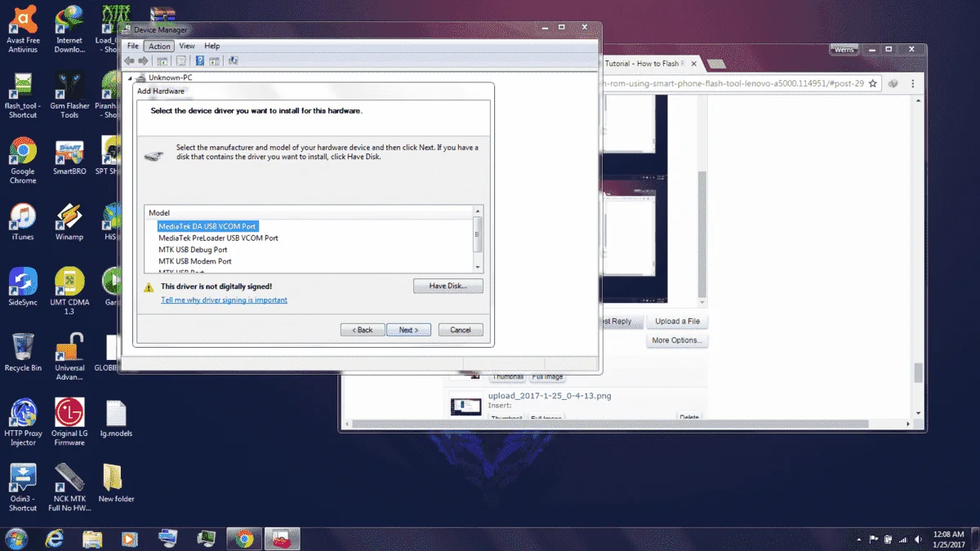980x551 pixels.
Task: Click the Back arrow in Device Manager toolbar
Action: pos(129,60)
